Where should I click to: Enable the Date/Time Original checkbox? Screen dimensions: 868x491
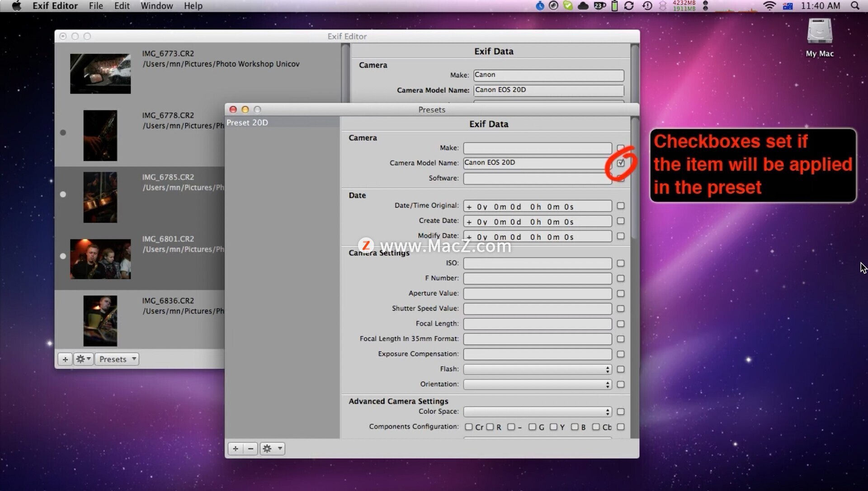coord(621,206)
